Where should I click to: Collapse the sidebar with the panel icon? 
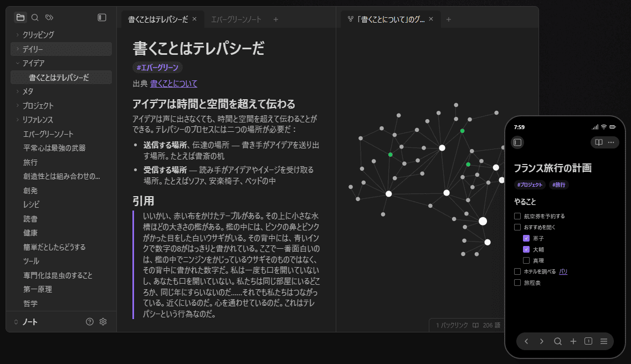(x=101, y=17)
